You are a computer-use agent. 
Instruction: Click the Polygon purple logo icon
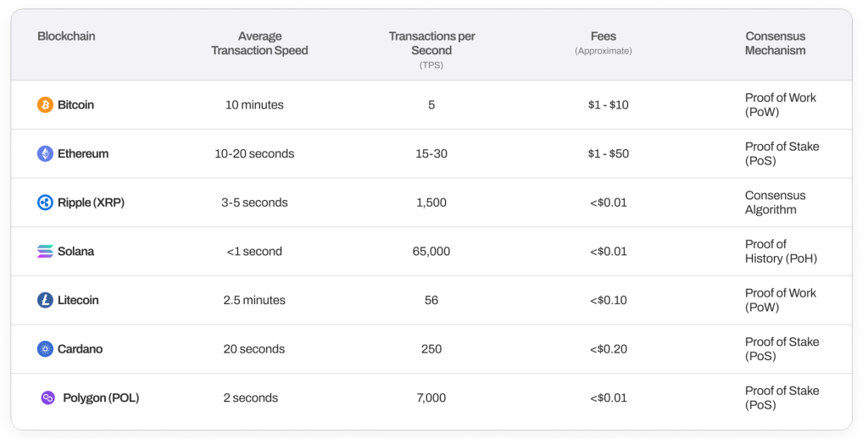click(48, 397)
